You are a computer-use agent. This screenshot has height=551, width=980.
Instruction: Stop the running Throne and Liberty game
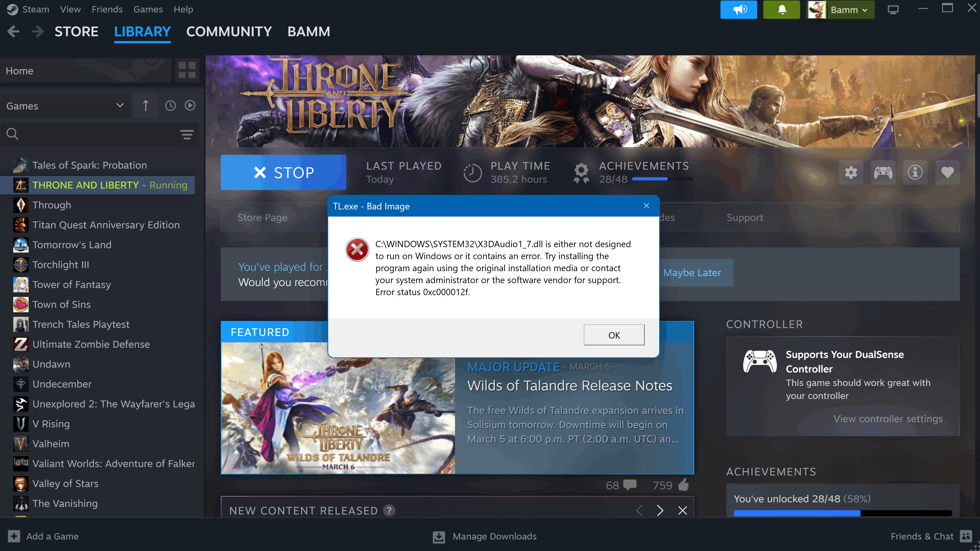point(284,173)
